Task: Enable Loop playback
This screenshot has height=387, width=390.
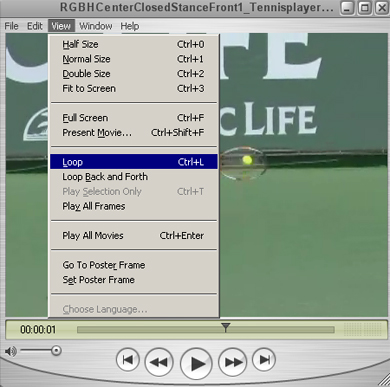Action: [134, 162]
